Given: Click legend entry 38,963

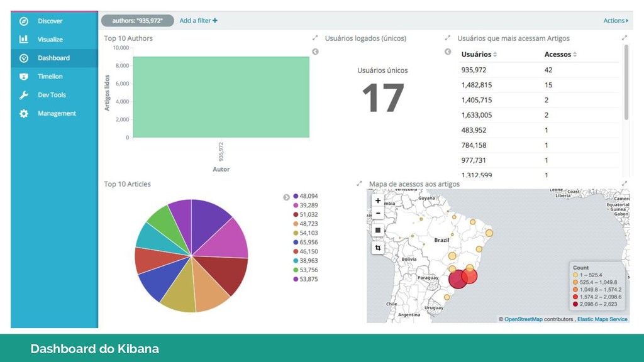Looking at the screenshot, I should click(305, 261).
